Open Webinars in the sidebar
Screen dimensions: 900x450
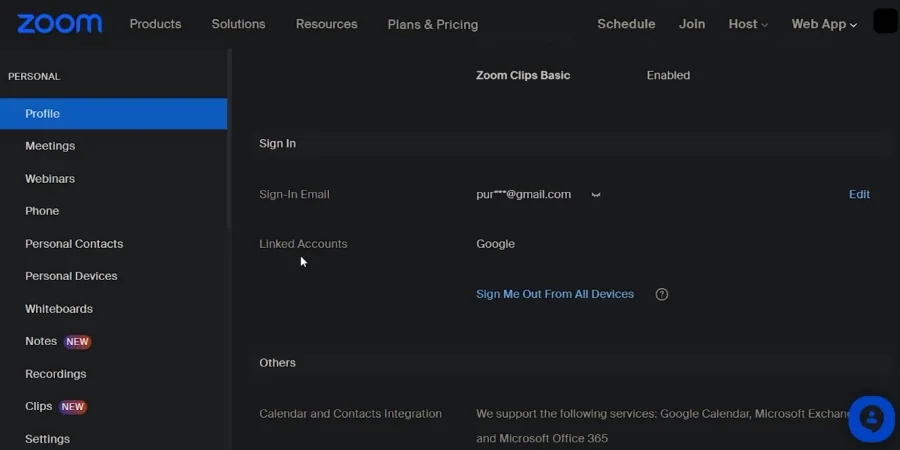pyautogui.click(x=50, y=179)
